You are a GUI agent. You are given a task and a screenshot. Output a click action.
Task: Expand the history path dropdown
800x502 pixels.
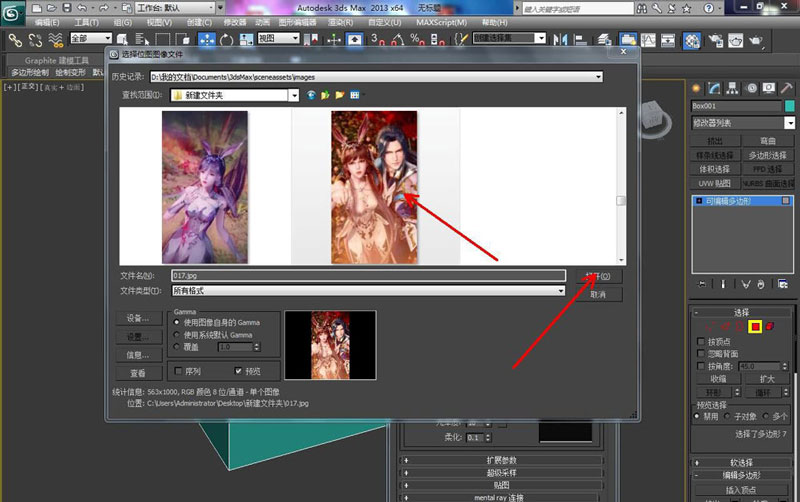click(598, 76)
